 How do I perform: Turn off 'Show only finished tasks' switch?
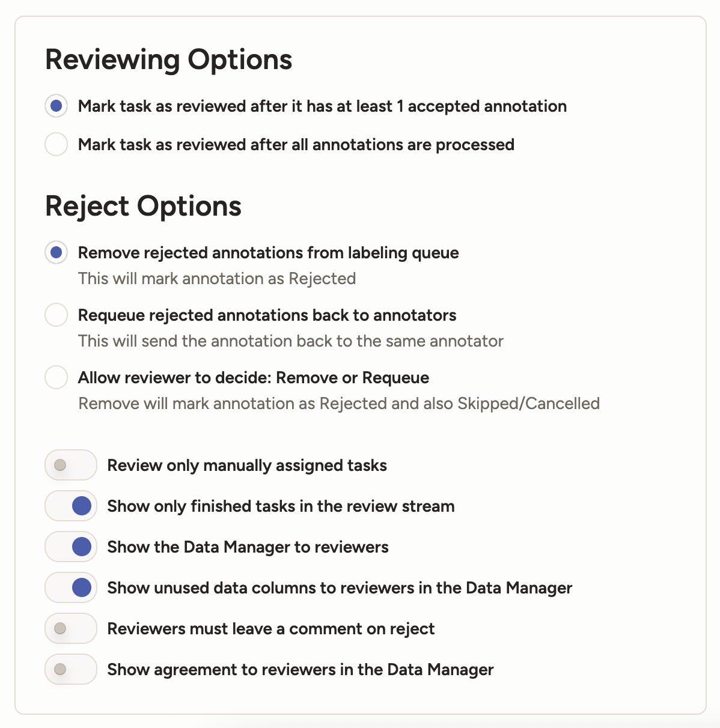[x=71, y=506]
